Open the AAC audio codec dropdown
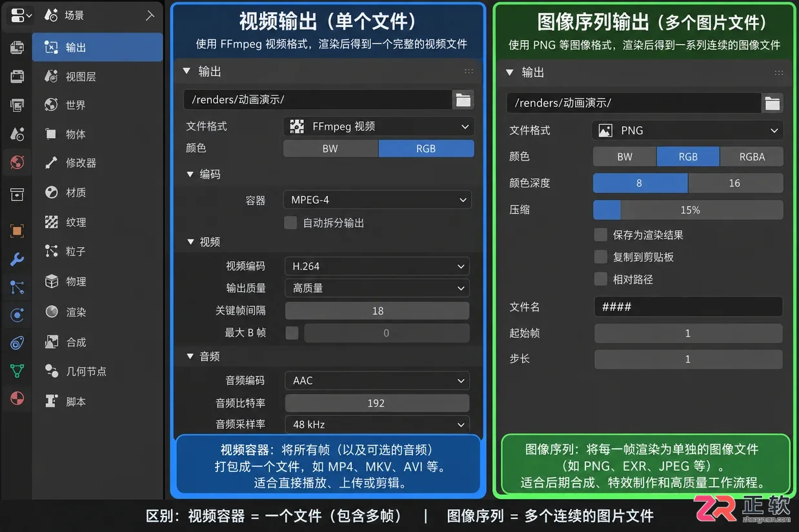This screenshot has width=799, height=532. (377, 380)
